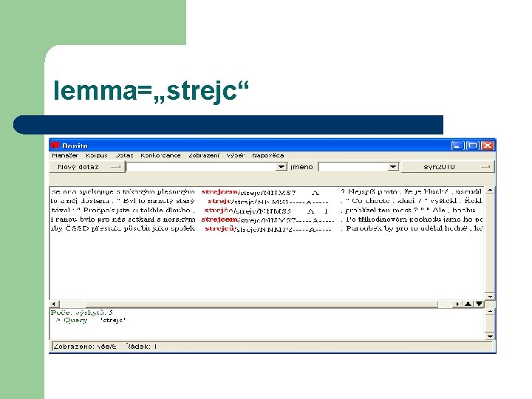Expand the query history dropdown arrow
The width and height of the screenshot is (532, 399).
click(281, 166)
